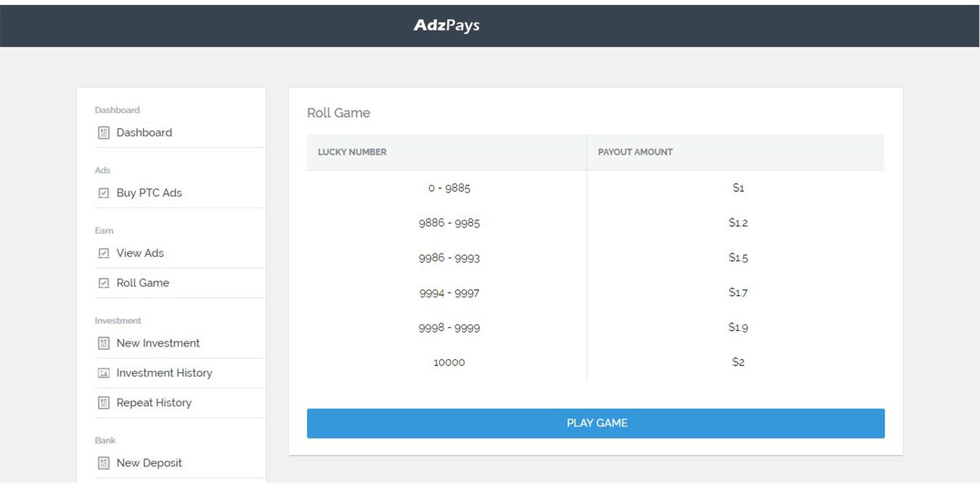This screenshot has width=980, height=490.
Task: Click the Payout Amount column header
Action: coord(635,152)
